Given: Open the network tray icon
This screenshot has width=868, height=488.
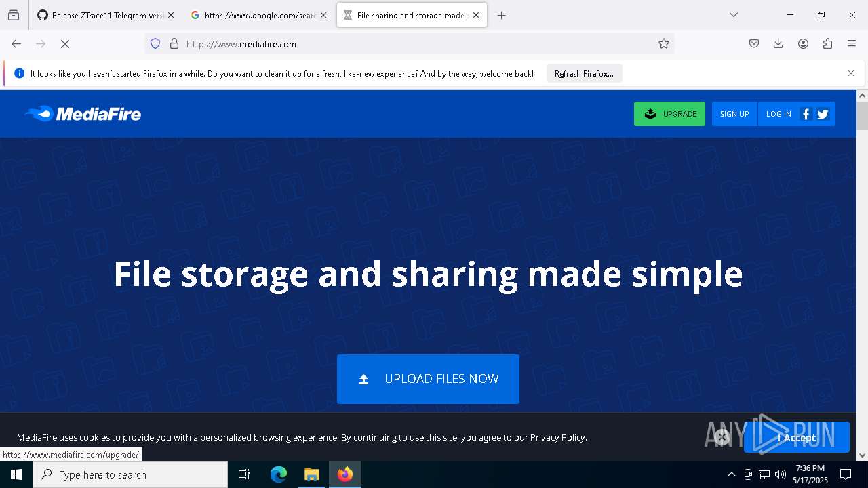Looking at the screenshot, I should (764, 474).
